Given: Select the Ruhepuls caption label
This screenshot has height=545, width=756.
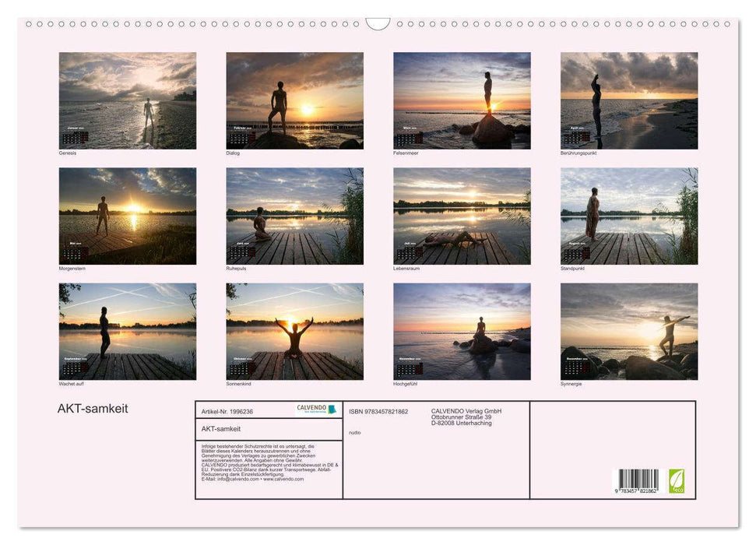Looking at the screenshot, I should 235,267.
